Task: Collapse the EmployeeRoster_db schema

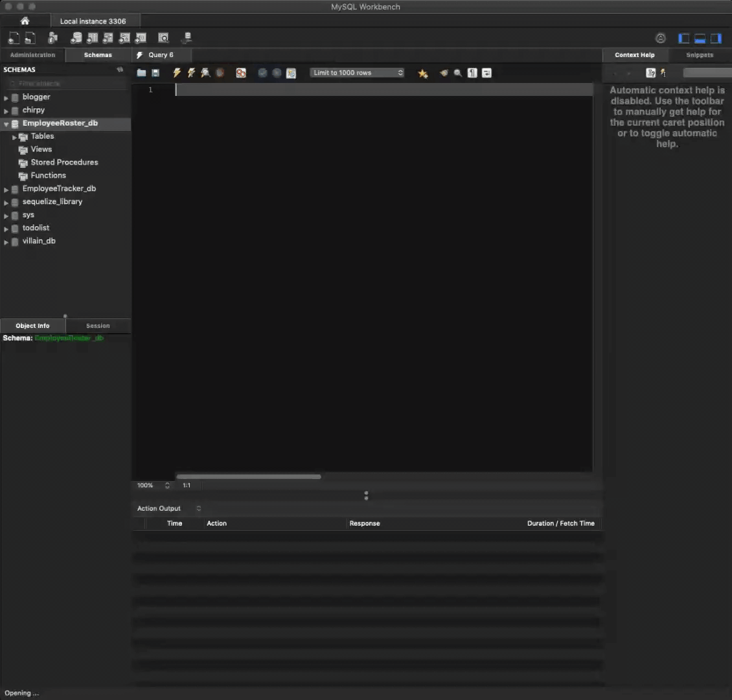Action: tap(6, 124)
